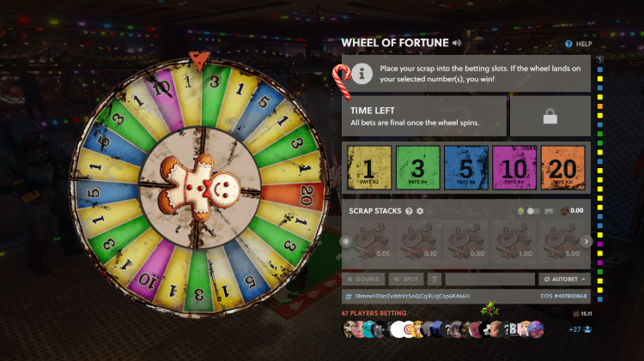Viewport: 644px width, 361px height.
Task: Open the Scrap Stacks settings gear
Action: (420, 211)
